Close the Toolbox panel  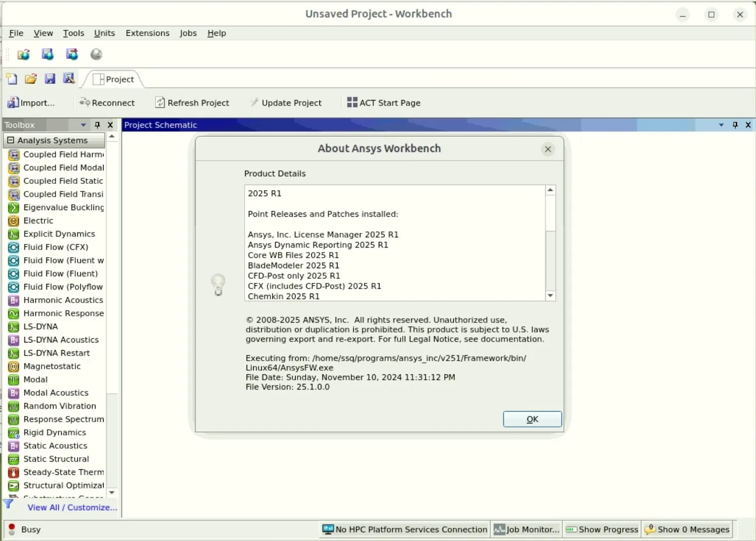(110, 125)
